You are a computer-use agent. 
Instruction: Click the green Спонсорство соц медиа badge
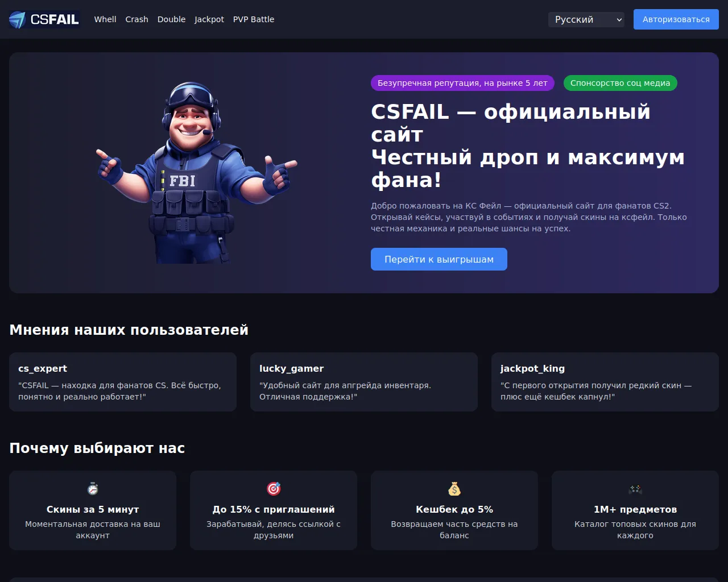point(621,83)
